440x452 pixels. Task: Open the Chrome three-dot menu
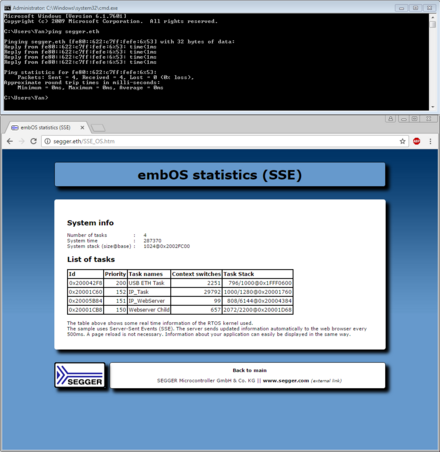pyautogui.click(x=430, y=141)
